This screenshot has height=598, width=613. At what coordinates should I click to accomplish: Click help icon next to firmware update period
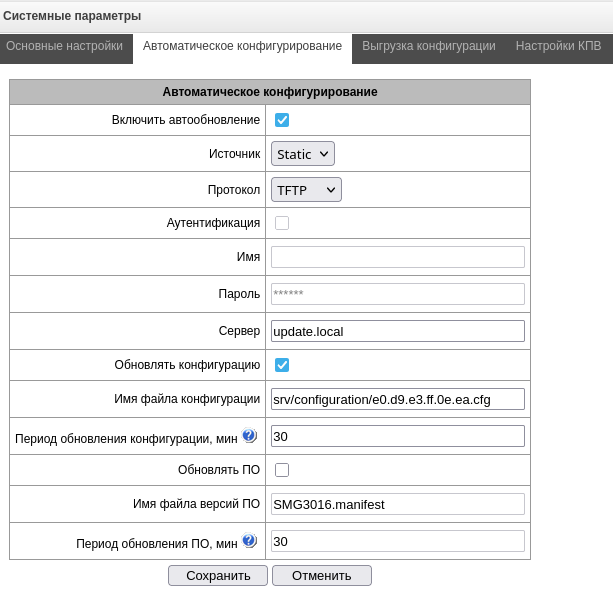249,541
